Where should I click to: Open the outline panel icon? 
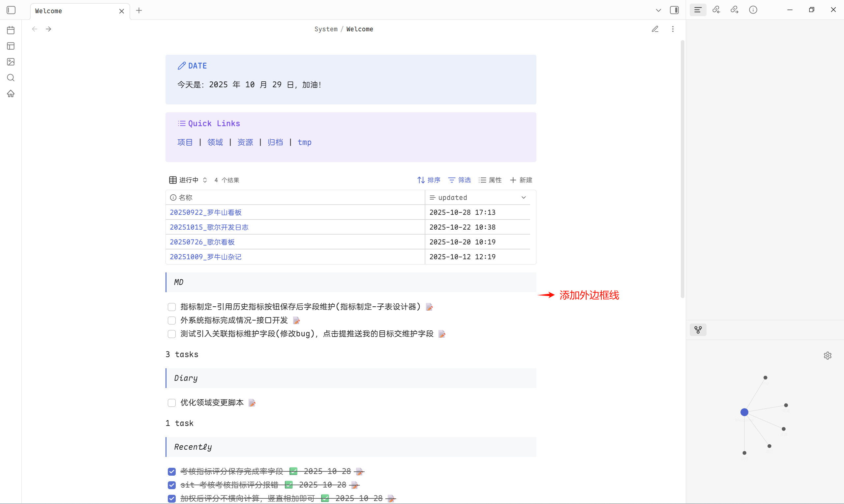point(698,10)
